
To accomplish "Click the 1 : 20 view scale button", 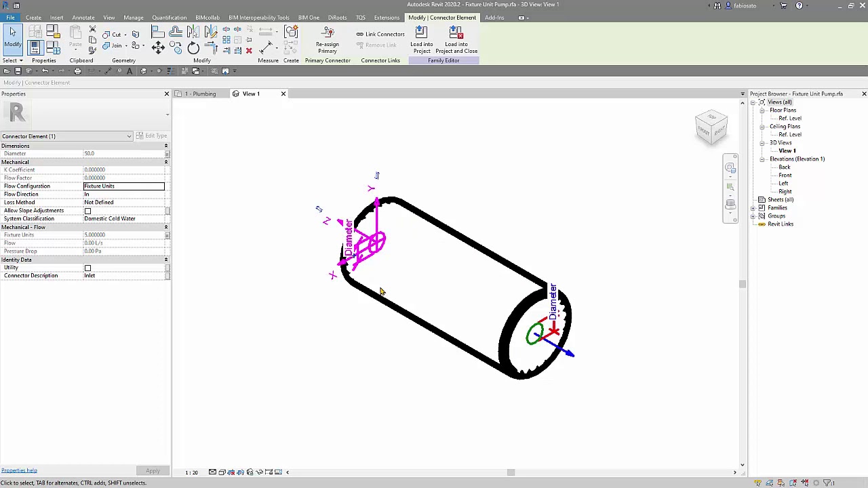I will (x=192, y=472).
